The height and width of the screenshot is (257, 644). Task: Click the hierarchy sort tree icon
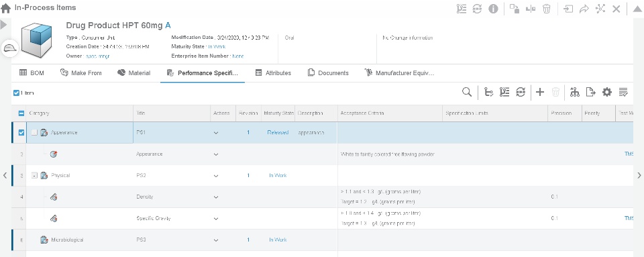point(575,93)
